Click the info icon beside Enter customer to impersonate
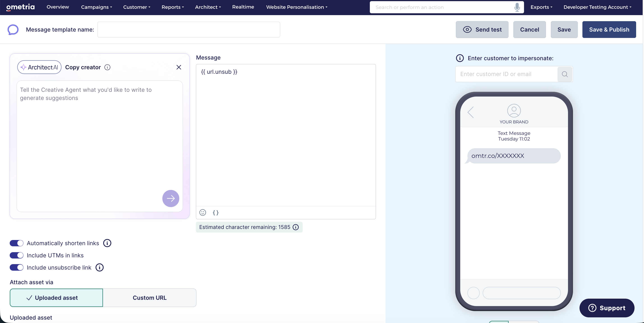The image size is (644, 323). (x=460, y=58)
